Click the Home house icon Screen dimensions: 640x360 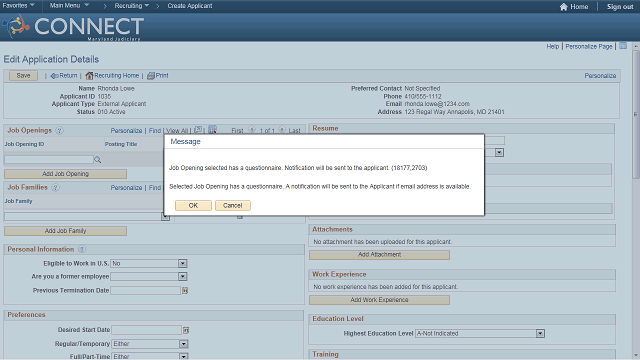point(564,7)
